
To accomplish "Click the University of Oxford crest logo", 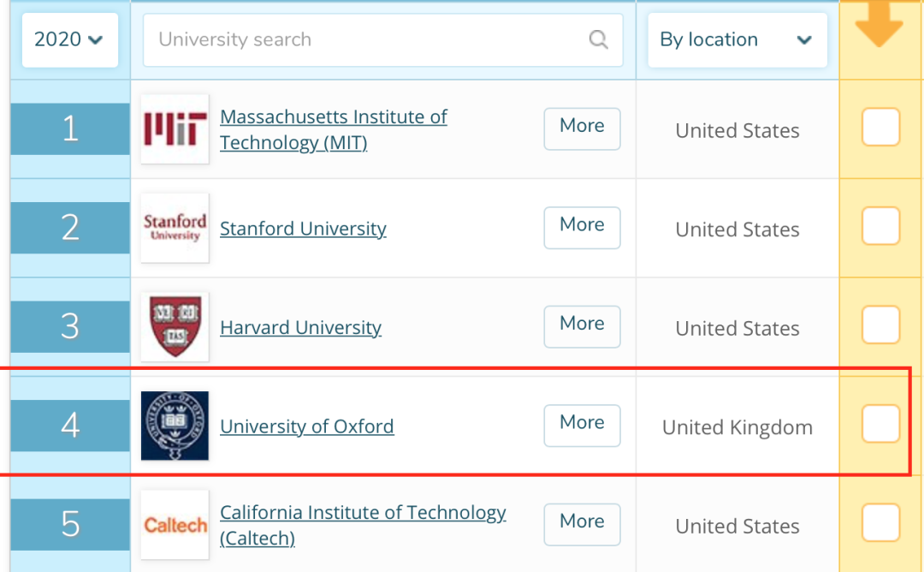I will (175, 426).
